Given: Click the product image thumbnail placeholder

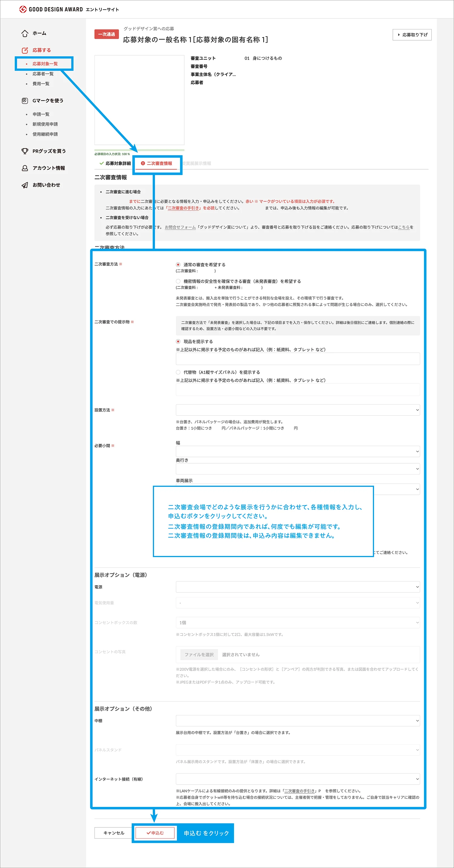Looking at the screenshot, I should tap(139, 100).
